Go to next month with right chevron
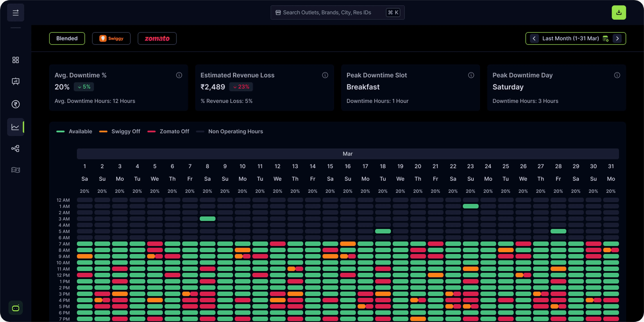 pos(617,38)
